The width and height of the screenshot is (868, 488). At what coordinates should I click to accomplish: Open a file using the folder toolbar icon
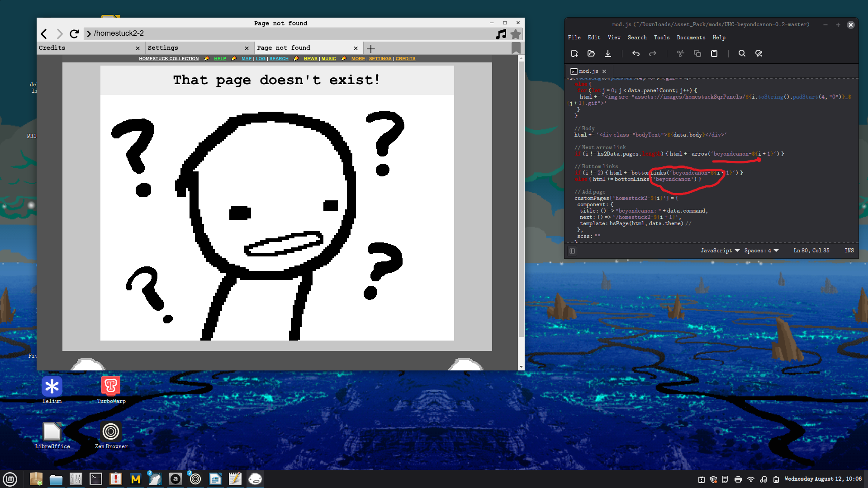pos(591,53)
